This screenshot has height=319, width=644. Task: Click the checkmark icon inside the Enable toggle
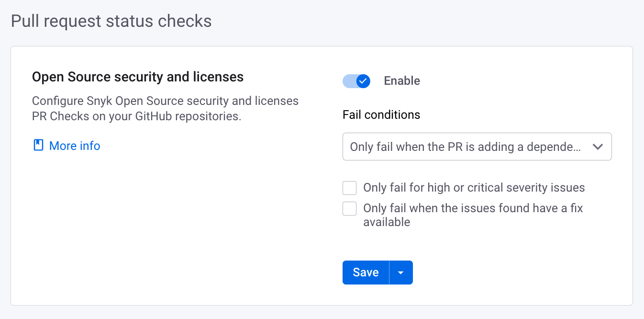[x=363, y=81]
